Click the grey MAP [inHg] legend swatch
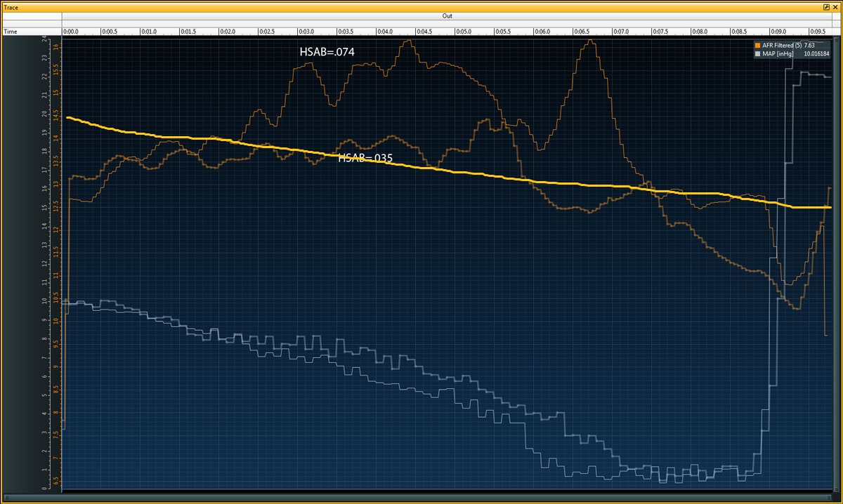This screenshot has height=504, width=843. click(x=757, y=53)
